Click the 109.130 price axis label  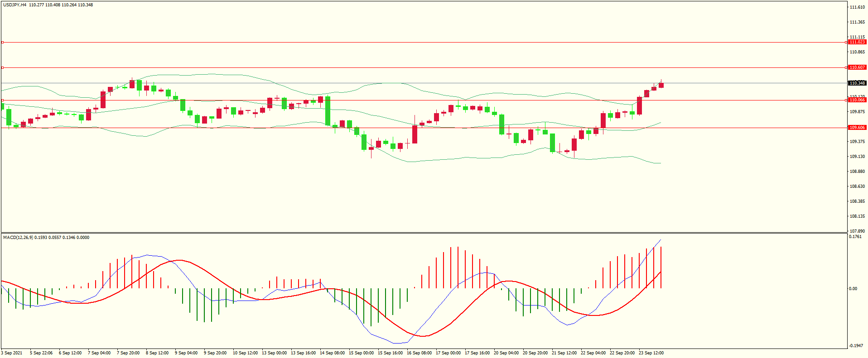click(857, 157)
